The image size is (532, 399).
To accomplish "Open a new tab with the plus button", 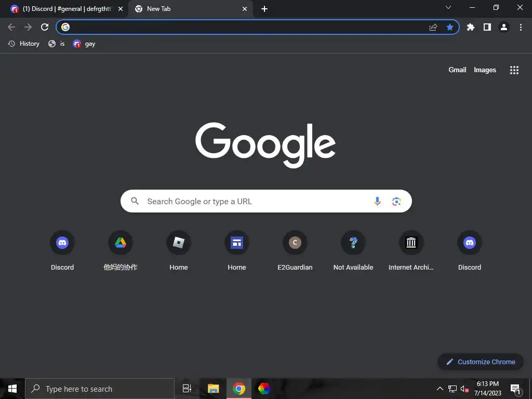I will [264, 9].
